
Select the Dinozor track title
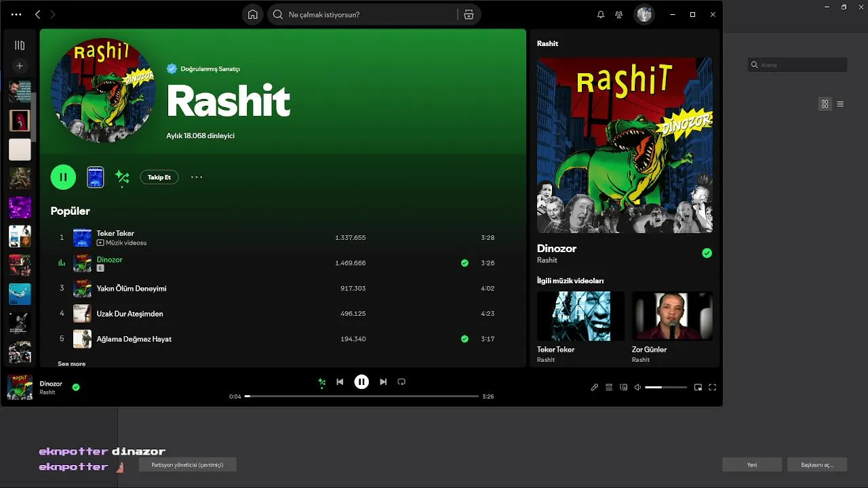[109, 260]
